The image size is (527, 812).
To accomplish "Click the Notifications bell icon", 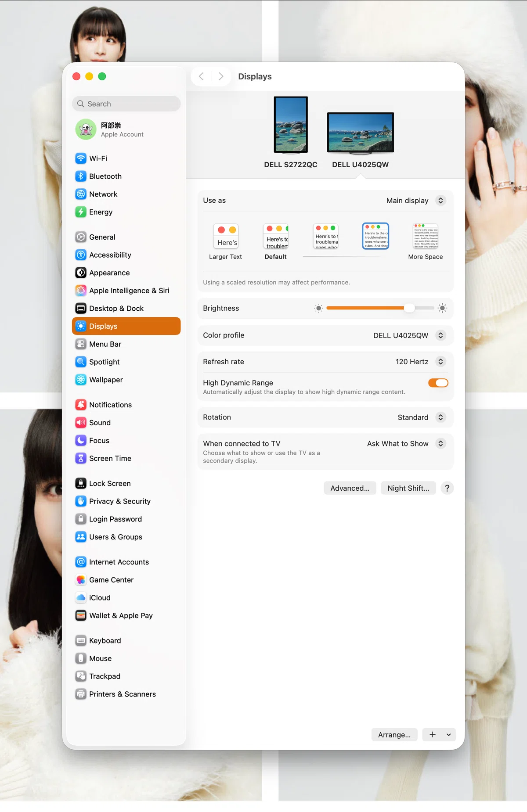I will [x=81, y=405].
